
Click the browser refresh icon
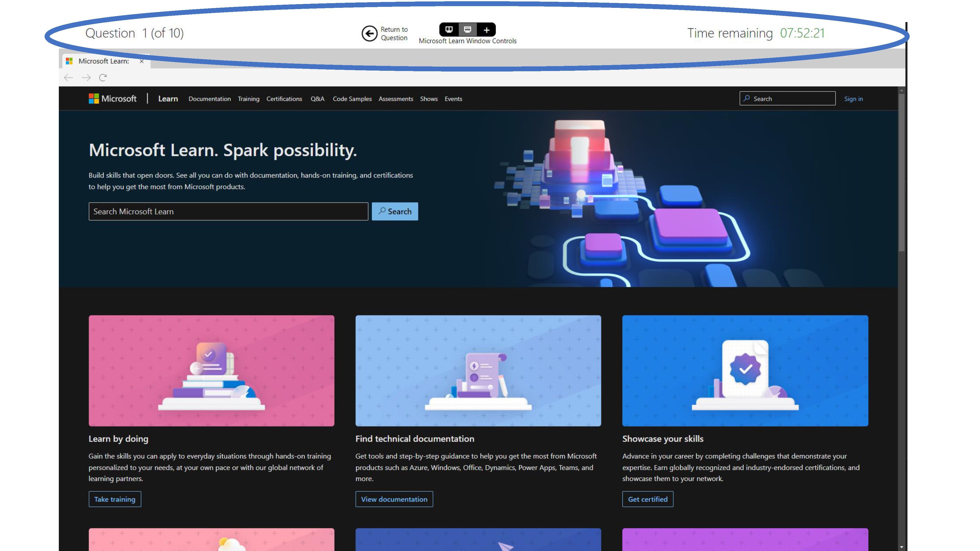coord(103,78)
